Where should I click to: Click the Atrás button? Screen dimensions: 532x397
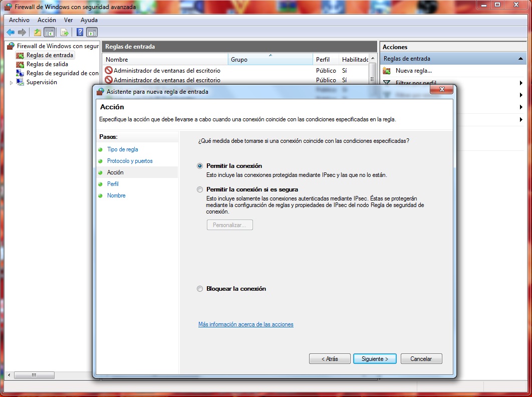[x=330, y=358]
